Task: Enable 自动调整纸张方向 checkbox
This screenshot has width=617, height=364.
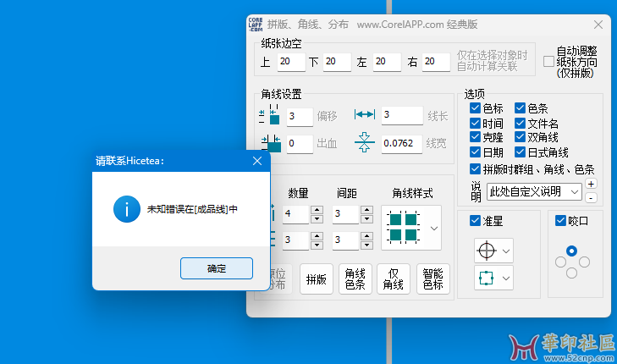Action: point(548,62)
